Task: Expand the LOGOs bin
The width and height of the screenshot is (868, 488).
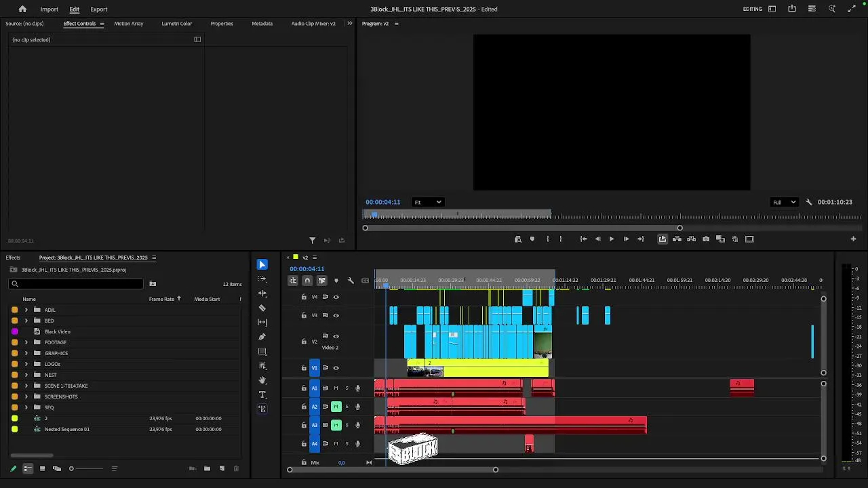Action: [26, 364]
